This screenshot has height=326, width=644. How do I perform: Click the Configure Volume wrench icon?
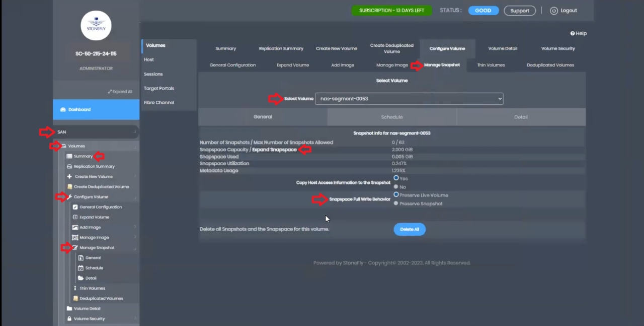point(70,197)
